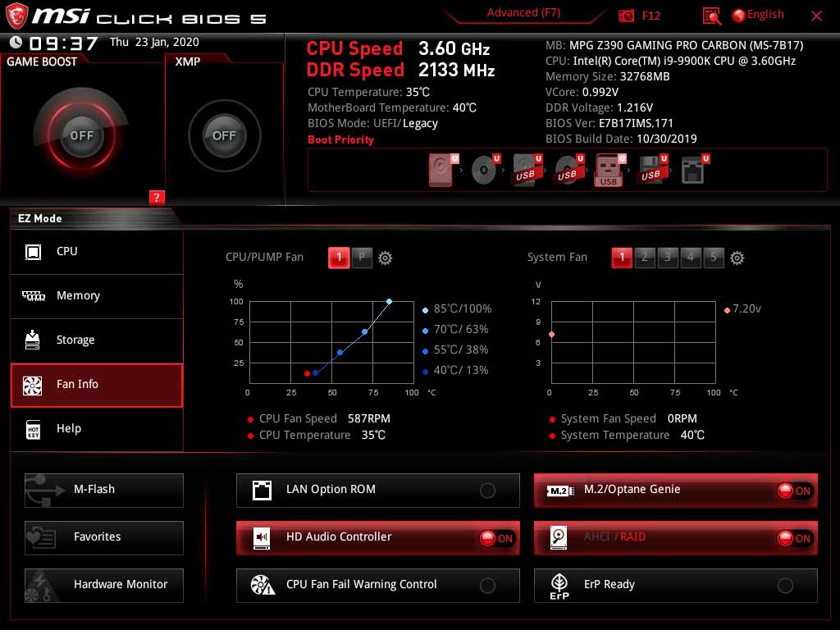Viewport: 840px width, 630px height.
Task: Select the P profile for CPU/PUMP Fan
Action: point(362,257)
